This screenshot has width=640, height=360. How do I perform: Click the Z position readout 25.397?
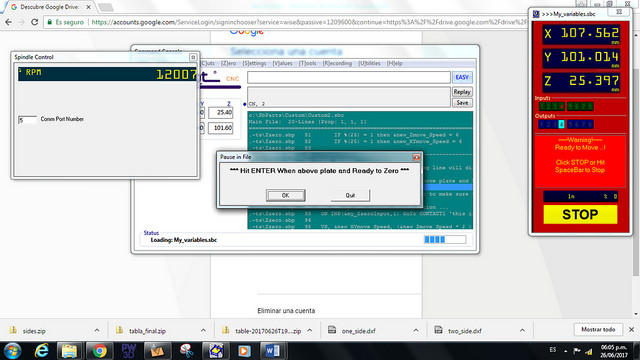coord(581,82)
